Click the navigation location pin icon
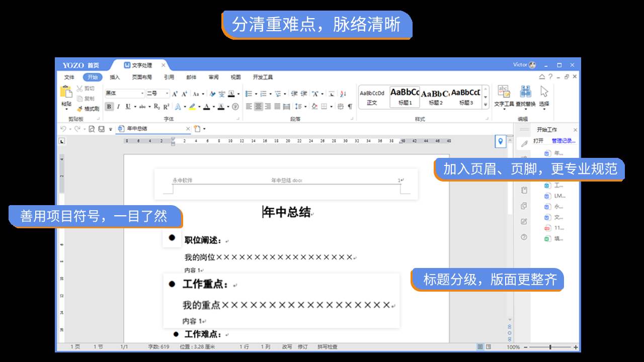 pos(500,142)
